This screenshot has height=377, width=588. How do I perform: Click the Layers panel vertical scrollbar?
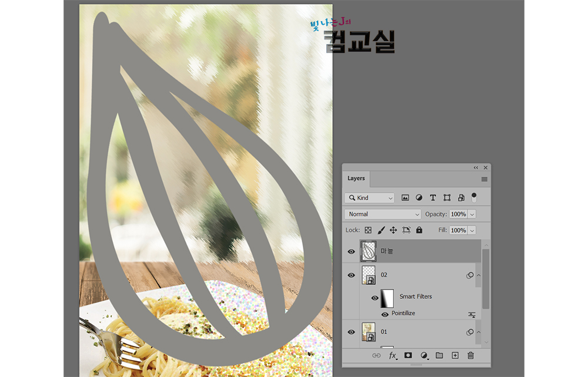(486, 279)
